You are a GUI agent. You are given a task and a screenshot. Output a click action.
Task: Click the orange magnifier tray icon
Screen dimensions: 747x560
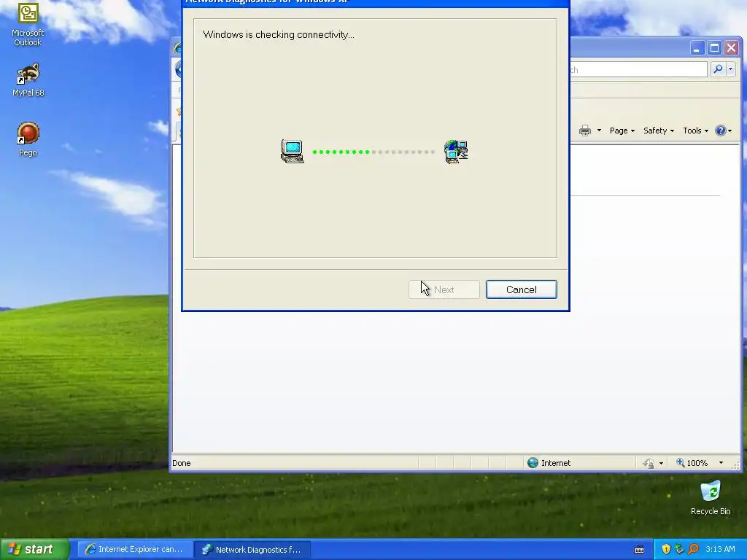[693, 550]
